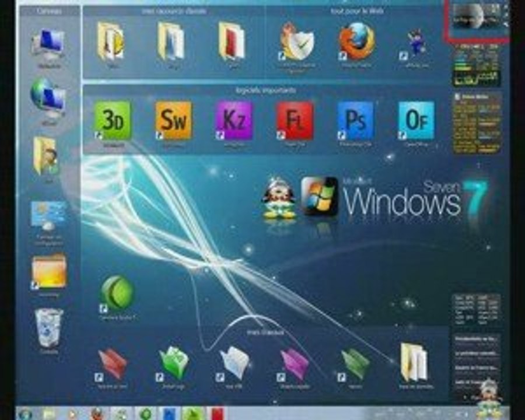
Task: Launch the cyan Of OpenOffice shortcut
Action: pyautogui.click(x=416, y=121)
